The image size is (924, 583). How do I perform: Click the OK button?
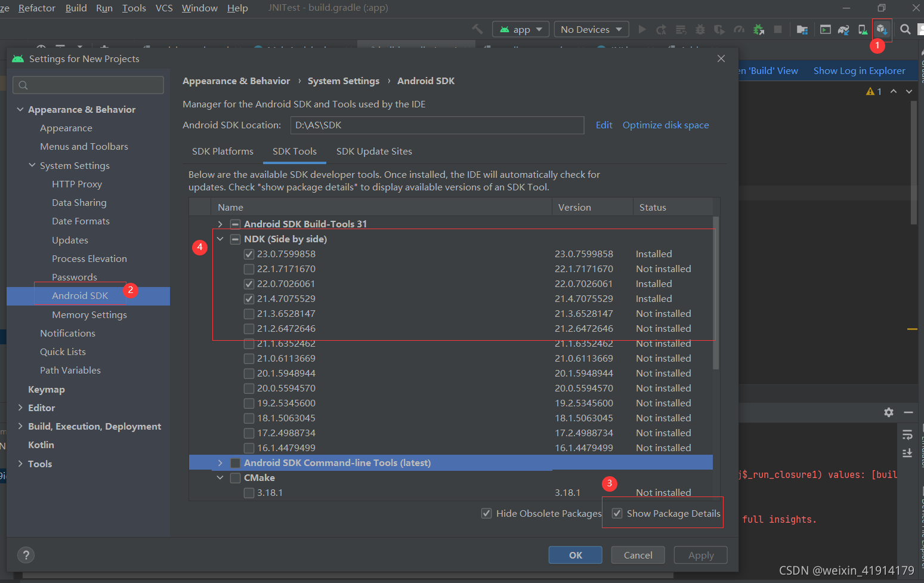pyautogui.click(x=576, y=555)
